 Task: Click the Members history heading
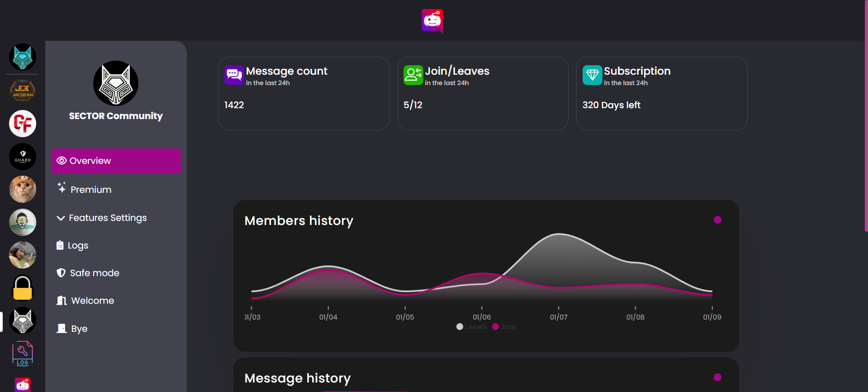(299, 221)
